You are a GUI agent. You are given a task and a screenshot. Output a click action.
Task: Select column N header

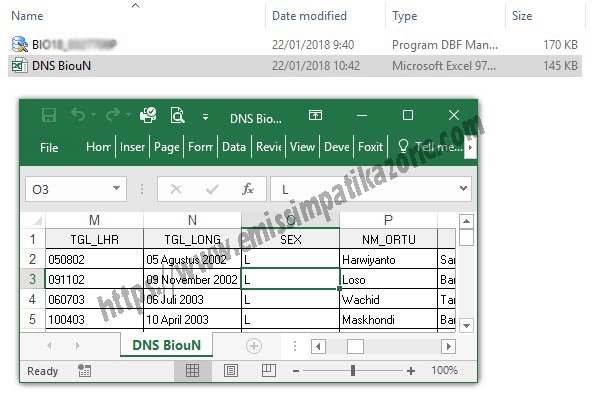(192, 220)
